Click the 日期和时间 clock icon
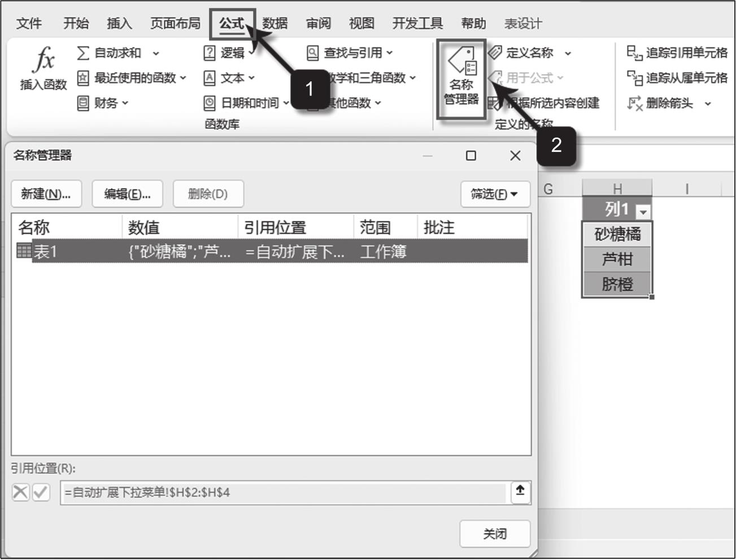Image resolution: width=736 pixels, height=560 pixels. coord(210,103)
